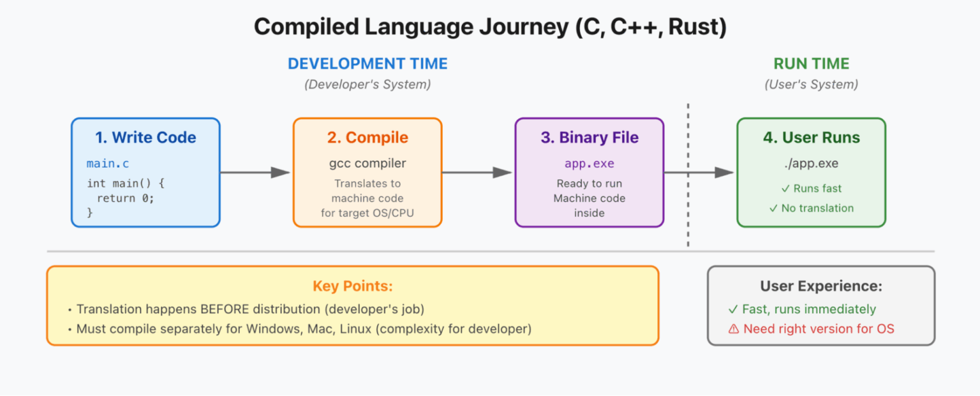
Task: Click the '4. User Runs' heading
Action: point(811,138)
